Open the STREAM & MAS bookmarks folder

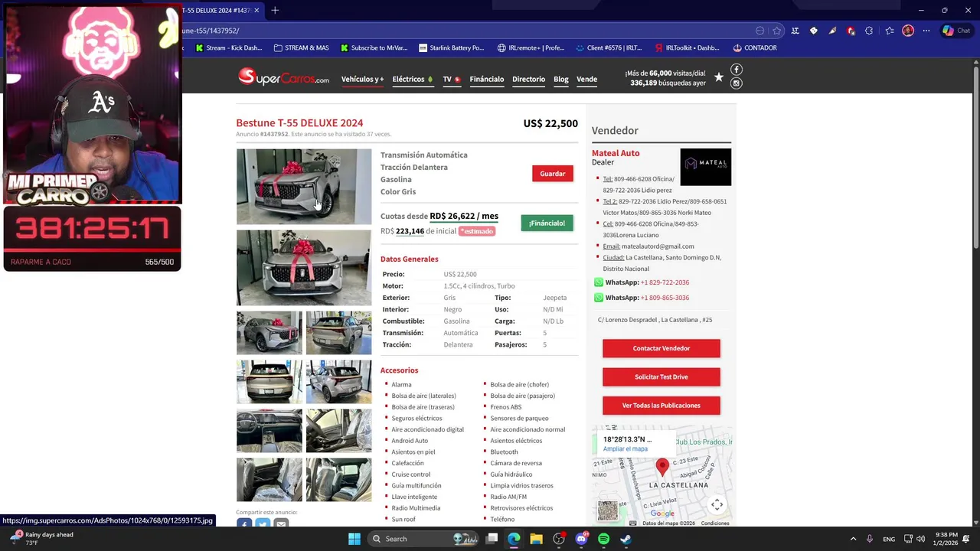(301, 47)
